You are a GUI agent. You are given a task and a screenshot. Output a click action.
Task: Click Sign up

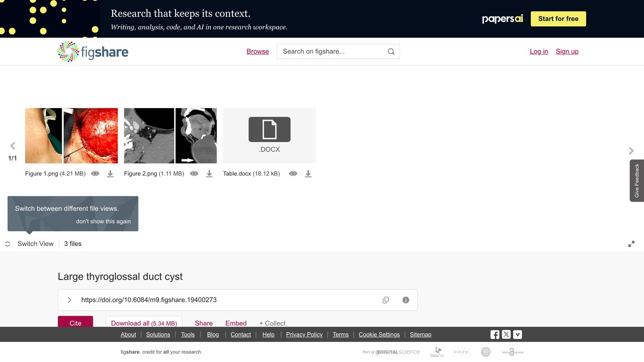[567, 51]
